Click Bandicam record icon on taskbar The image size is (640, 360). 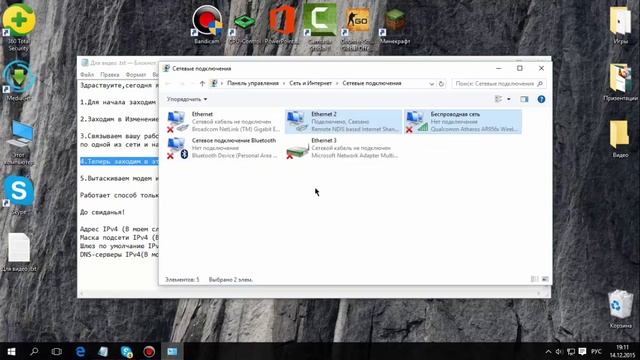coord(149,351)
